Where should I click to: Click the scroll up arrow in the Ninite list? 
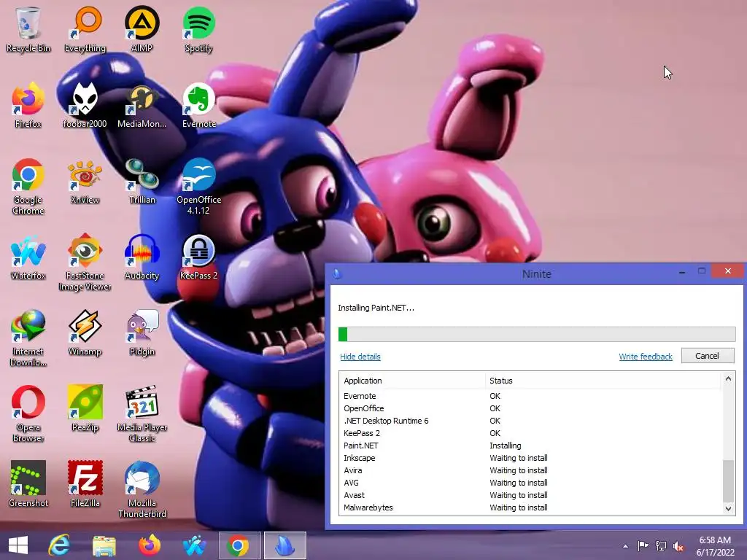tap(728, 379)
